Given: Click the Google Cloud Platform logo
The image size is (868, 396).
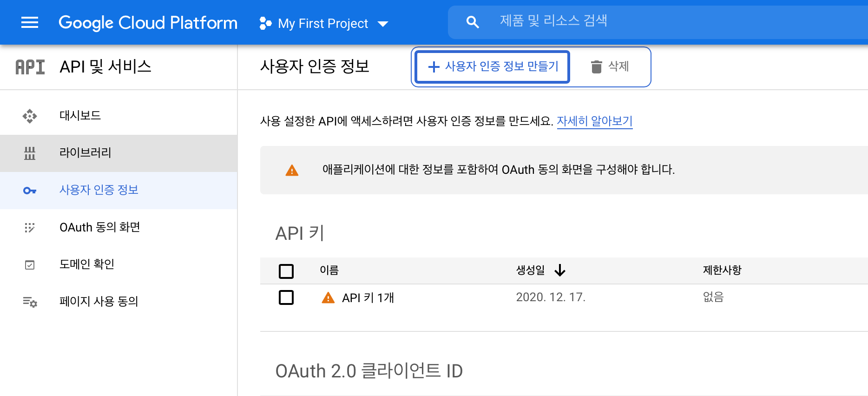Looking at the screenshot, I should pyautogui.click(x=148, y=23).
